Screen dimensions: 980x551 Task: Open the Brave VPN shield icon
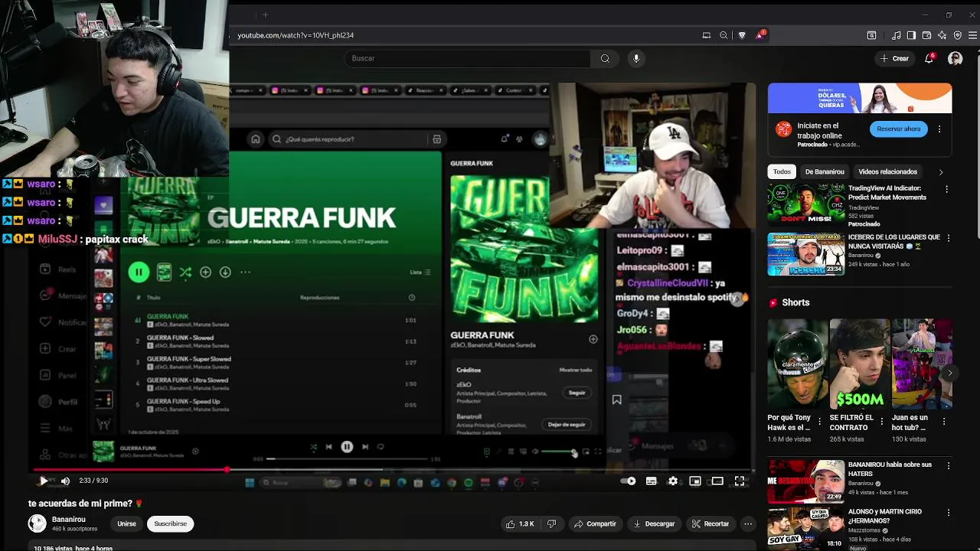pyautogui.click(x=958, y=35)
